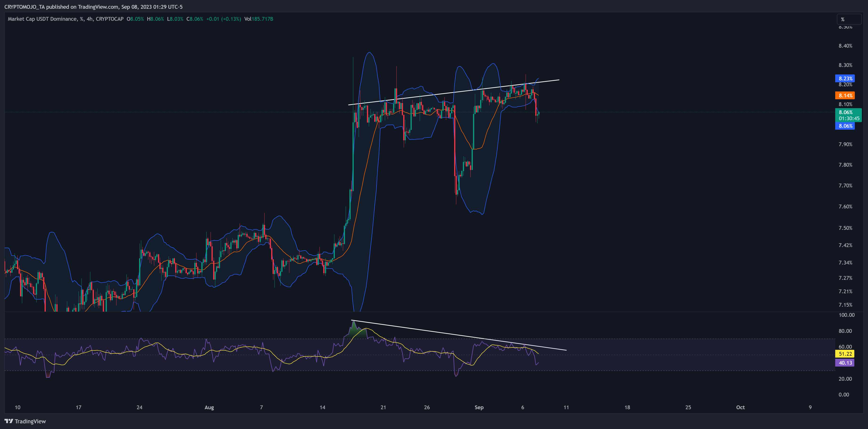Click the volume reading Vol185.717B
The image size is (868, 429).
coord(259,19)
